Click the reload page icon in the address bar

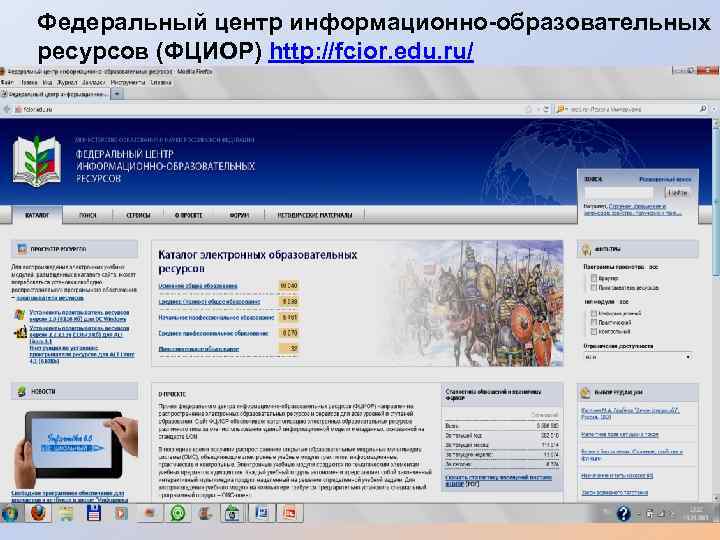click(x=546, y=109)
